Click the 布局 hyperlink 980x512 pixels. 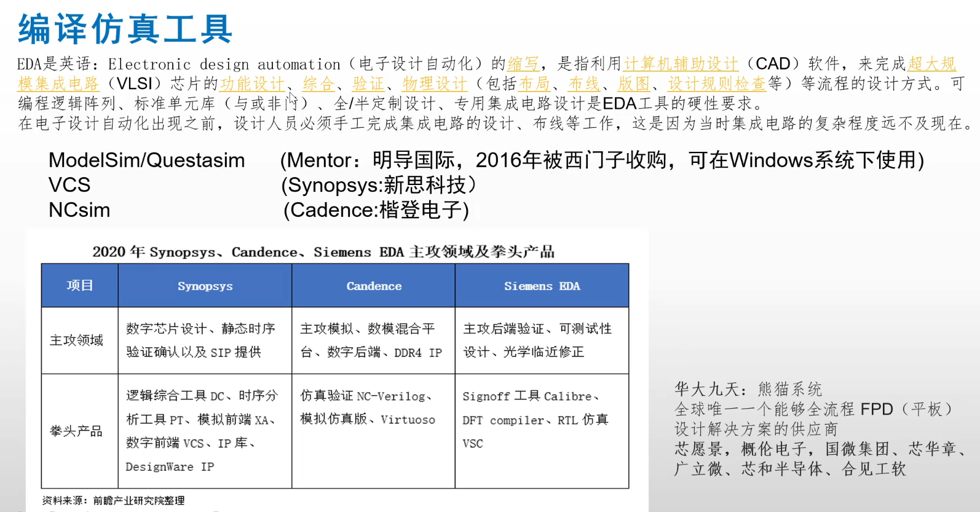(534, 84)
